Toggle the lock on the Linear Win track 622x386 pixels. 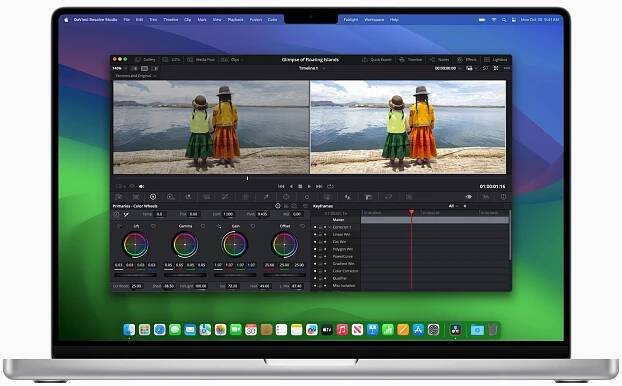click(x=320, y=234)
